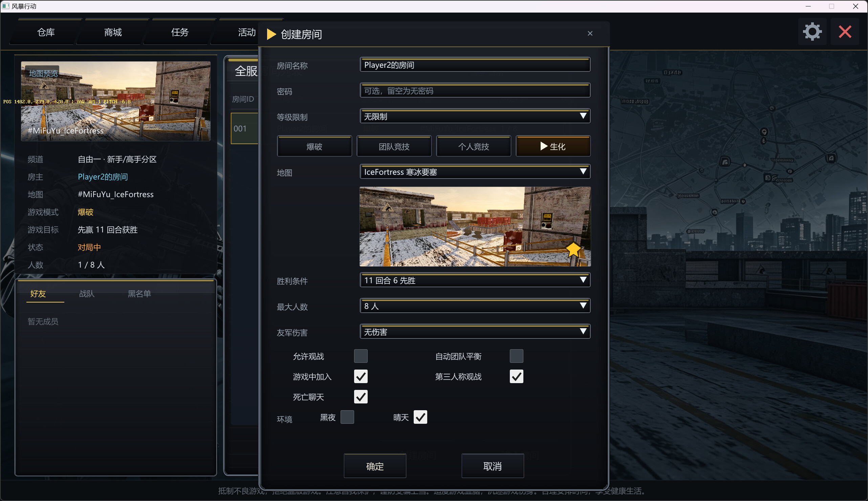The image size is (868, 501).
Task: Click the 全服 header behind dialog
Action: [x=246, y=71]
